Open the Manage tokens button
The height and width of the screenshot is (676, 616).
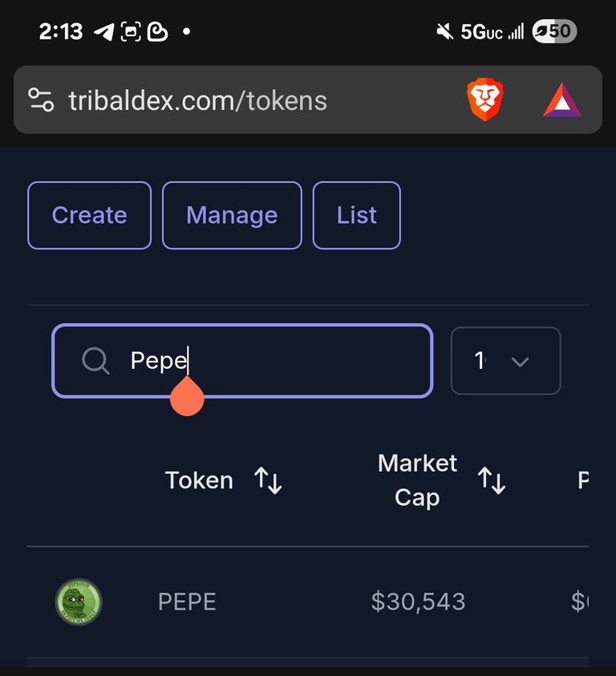point(232,215)
